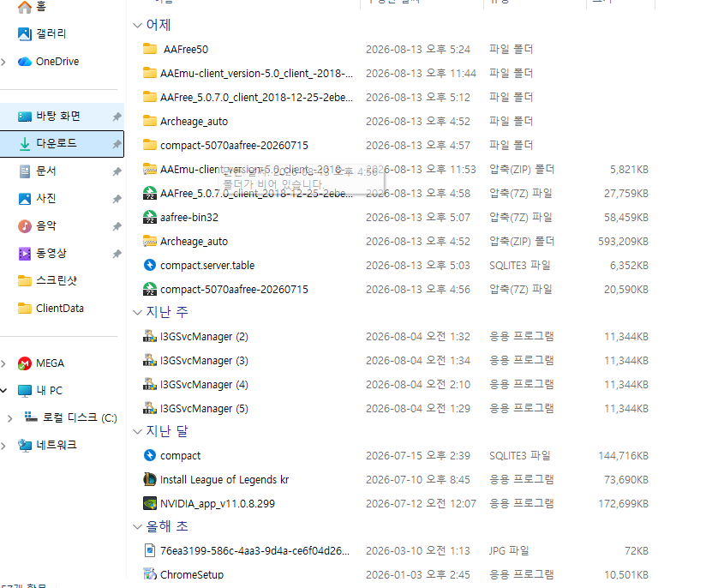
Task: Select the 내 PC label
Action: 50,390
